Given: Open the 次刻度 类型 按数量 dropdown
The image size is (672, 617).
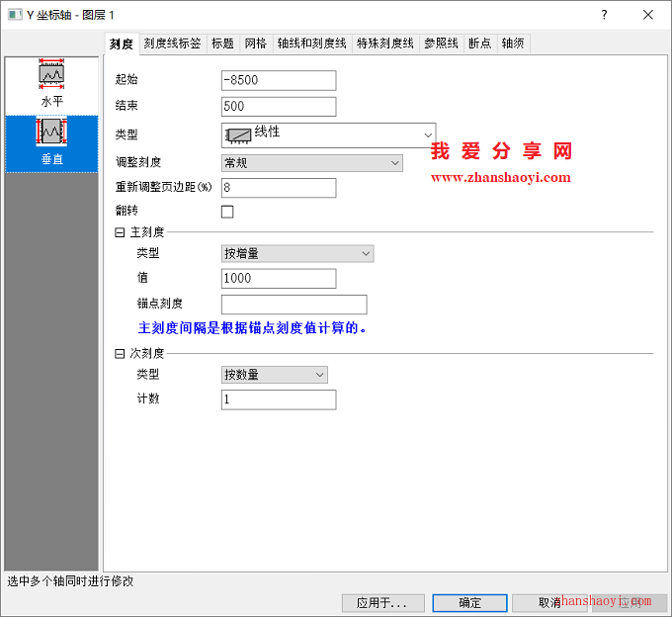Looking at the screenshot, I should pos(275,375).
